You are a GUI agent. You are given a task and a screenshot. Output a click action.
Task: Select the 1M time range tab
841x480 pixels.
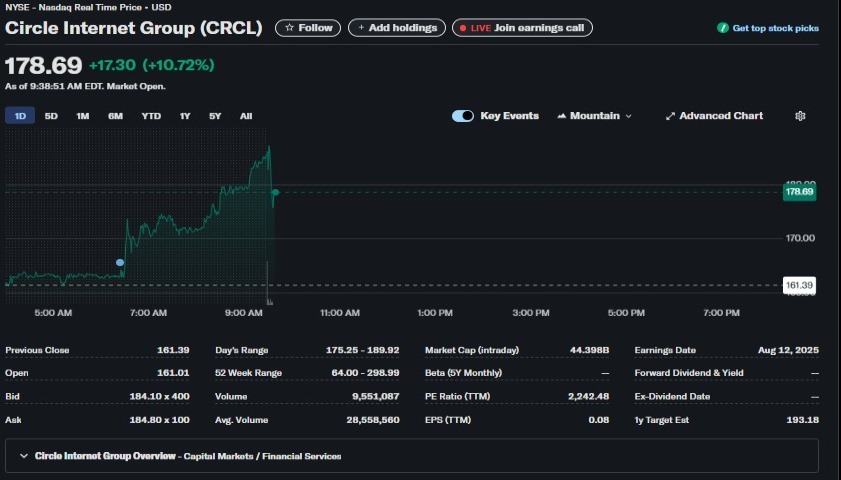click(83, 116)
